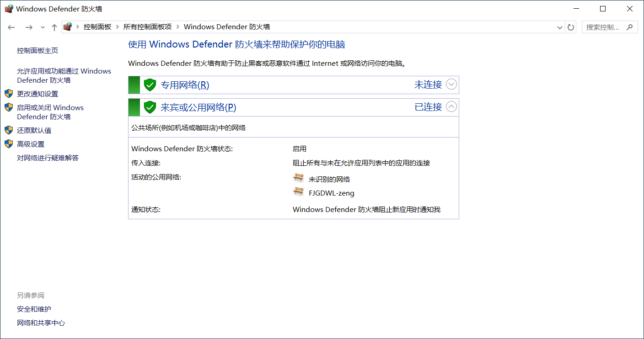This screenshot has height=339, width=644.
Task: Click 专用网络(R) heading
Action: click(x=185, y=85)
